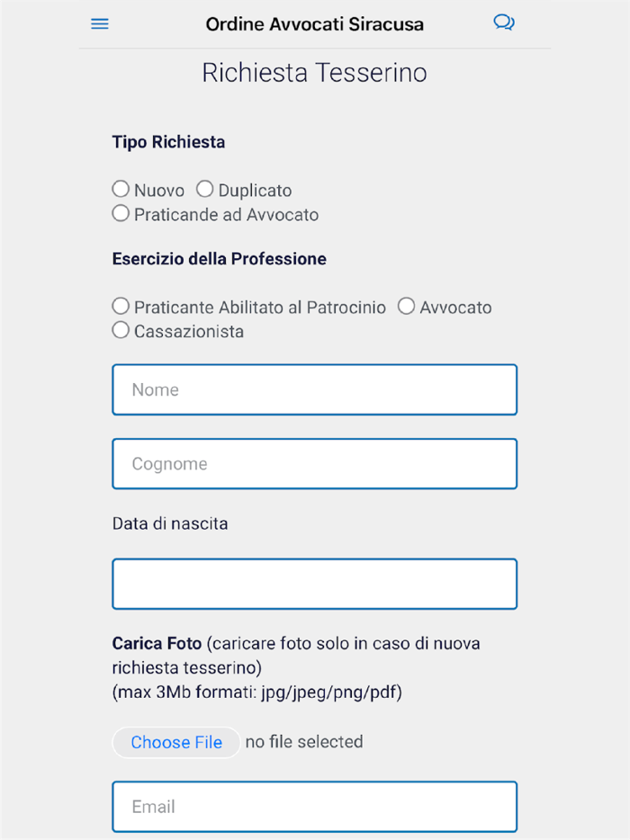Click the Choose File button
630x840 pixels.
coord(175,742)
